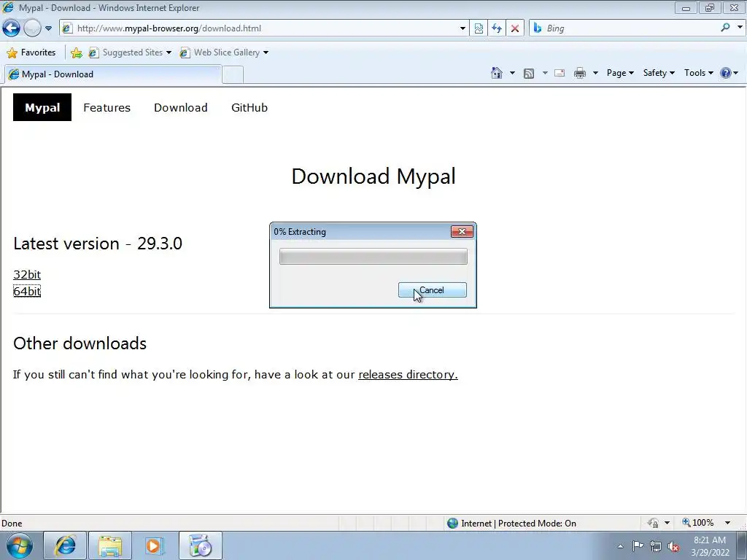Click the Forward navigation arrow
The image size is (747, 560).
point(32,28)
